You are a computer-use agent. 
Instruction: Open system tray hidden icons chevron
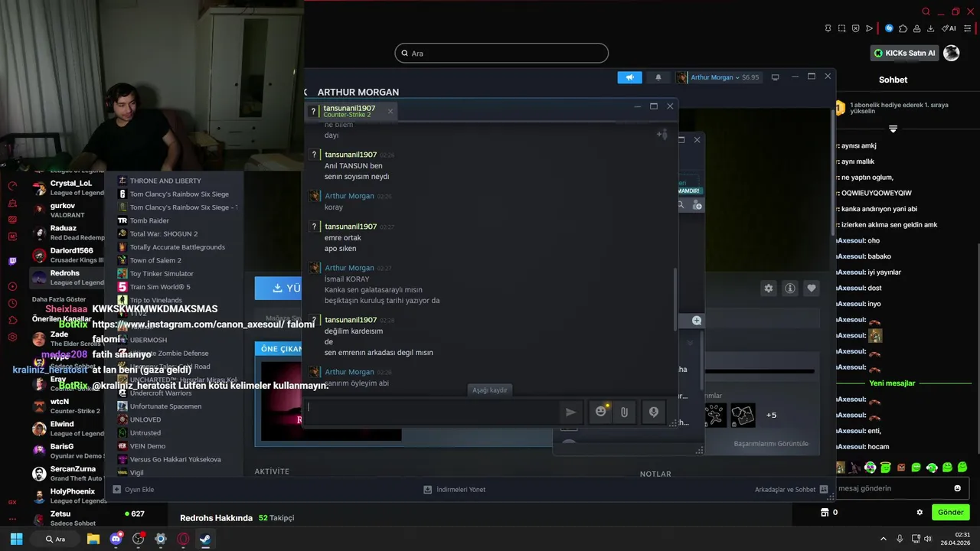pos(883,539)
